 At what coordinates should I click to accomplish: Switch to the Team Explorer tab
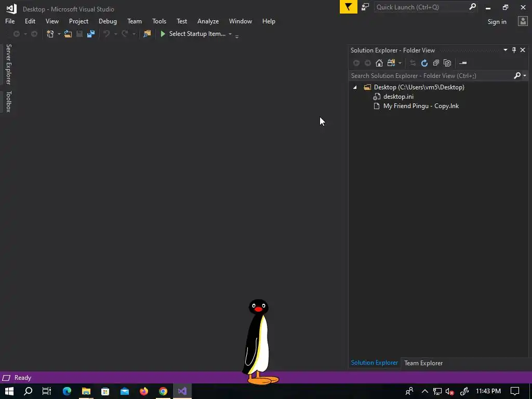coord(423,363)
